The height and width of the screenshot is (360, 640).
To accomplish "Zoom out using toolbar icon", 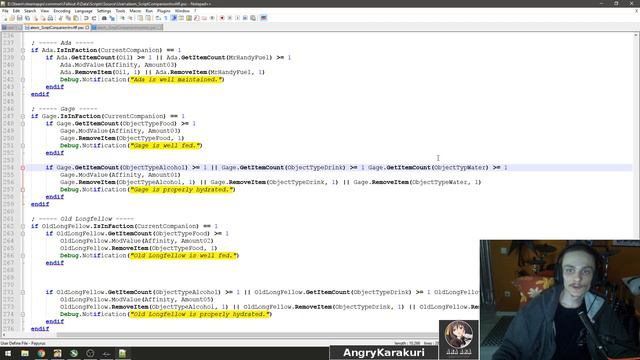I will (x=130, y=18).
